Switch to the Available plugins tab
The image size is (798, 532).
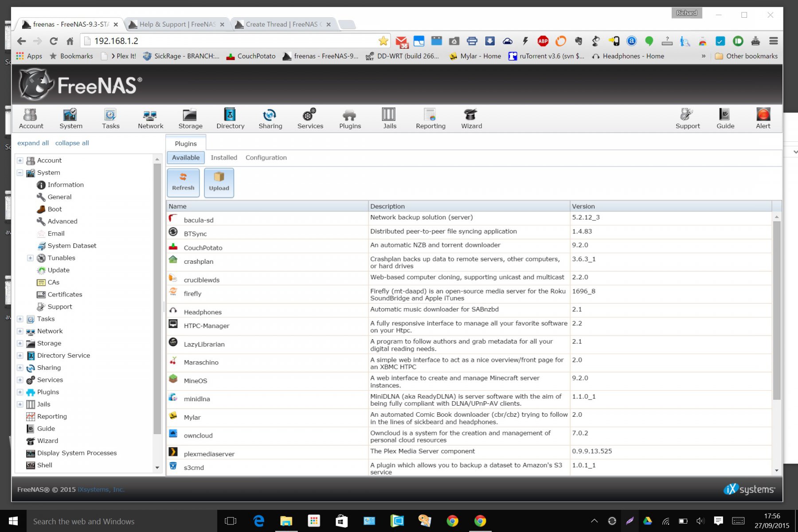pyautogui.click(x=186, y=157)
